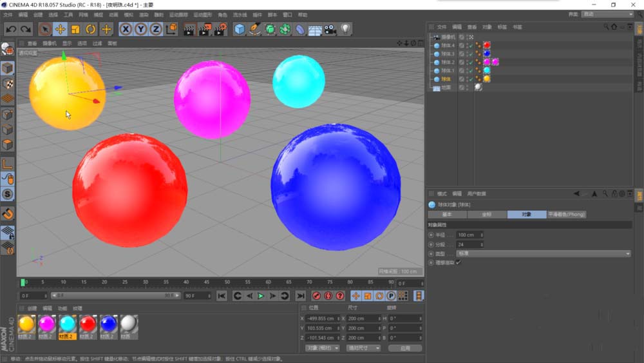Toggle the Snap magnet icon
This screenshot has width=644, height=363.
point(7,214)
